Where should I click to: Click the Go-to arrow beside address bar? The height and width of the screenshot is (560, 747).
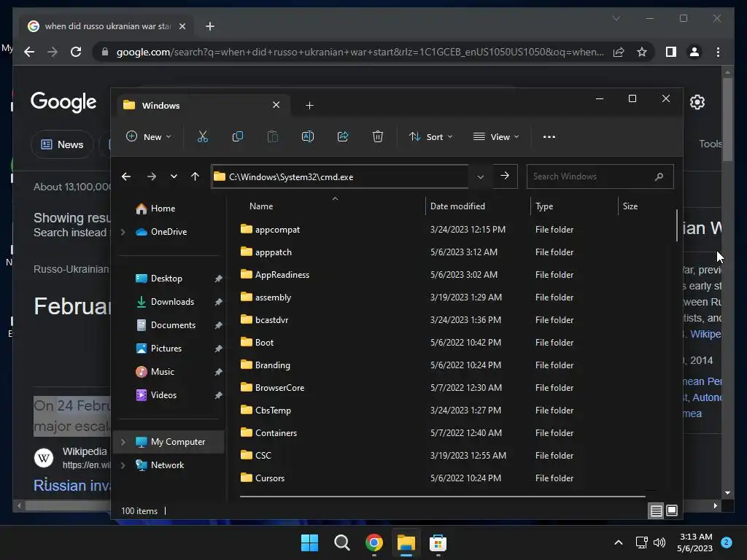(x=505, y=176)
